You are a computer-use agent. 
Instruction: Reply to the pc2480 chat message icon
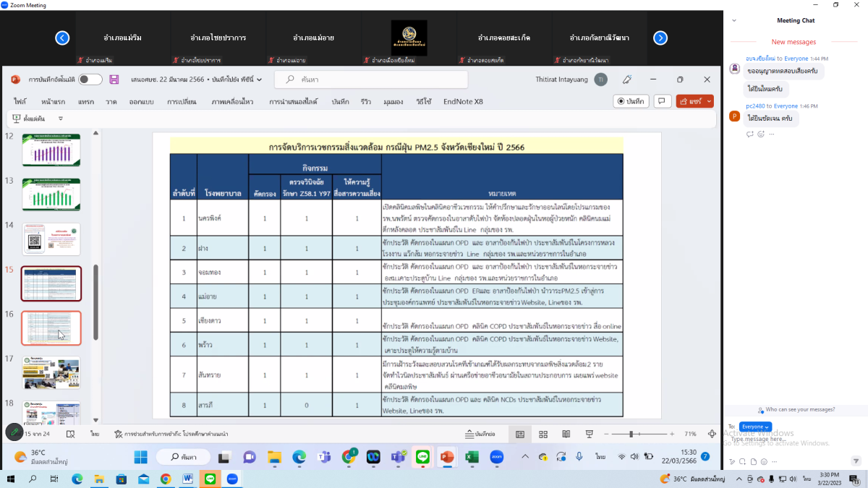click(x=749, y=134)
